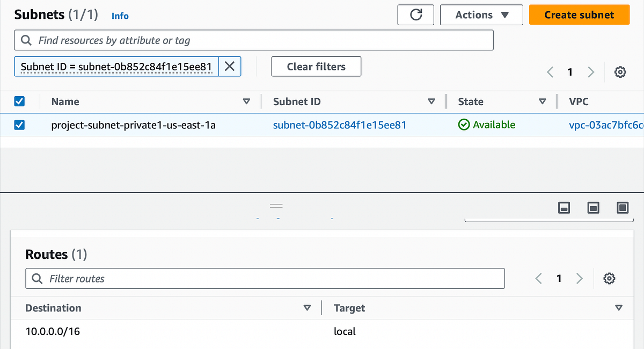644x349 pixels.
Task: Open the subnets table preferences gear
Action: 620,71
